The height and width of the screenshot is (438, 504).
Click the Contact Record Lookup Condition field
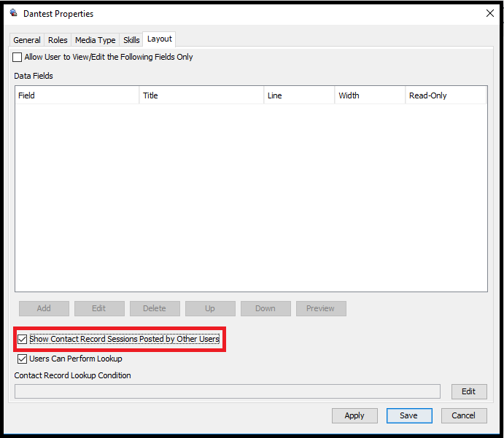coord(228,391)
